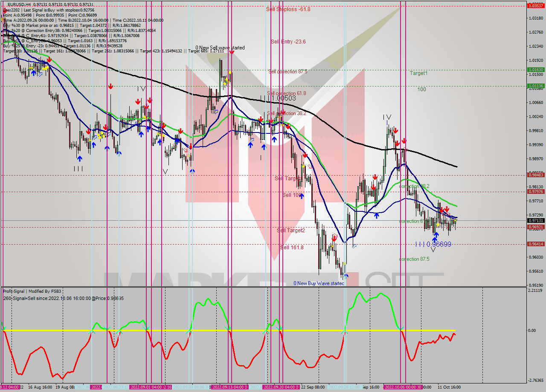This screenshot has height=392, width=546.
Task: Click the 'Sell Stoploss -61.8' level label
Action: [288, 9]
